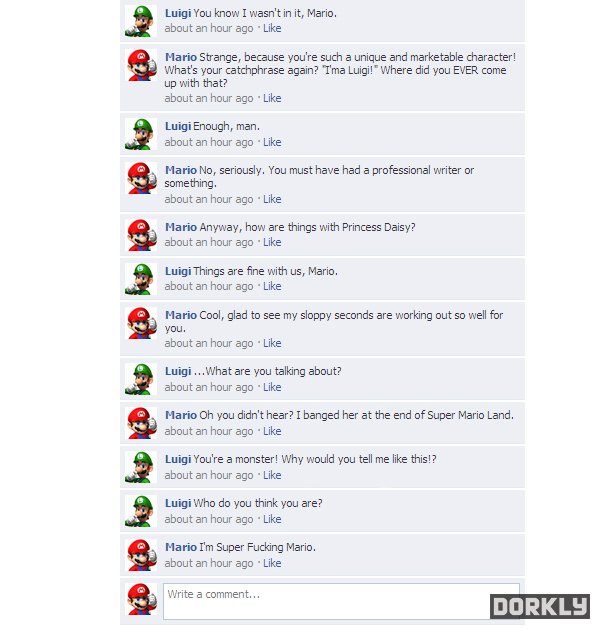Open Luigi's name link on "Who do you think" comment
The width and height of the screenshot is (600, 629).
click(x=178, y=503)
